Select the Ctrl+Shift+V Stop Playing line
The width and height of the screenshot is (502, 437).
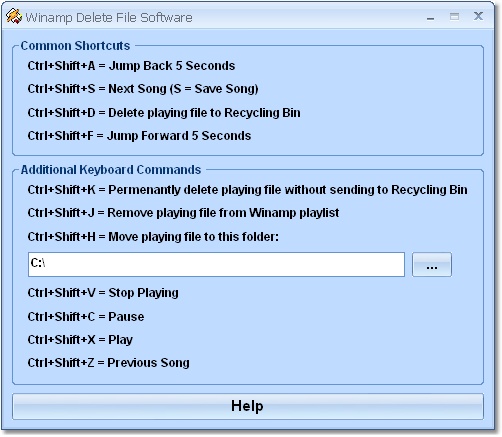103,293
